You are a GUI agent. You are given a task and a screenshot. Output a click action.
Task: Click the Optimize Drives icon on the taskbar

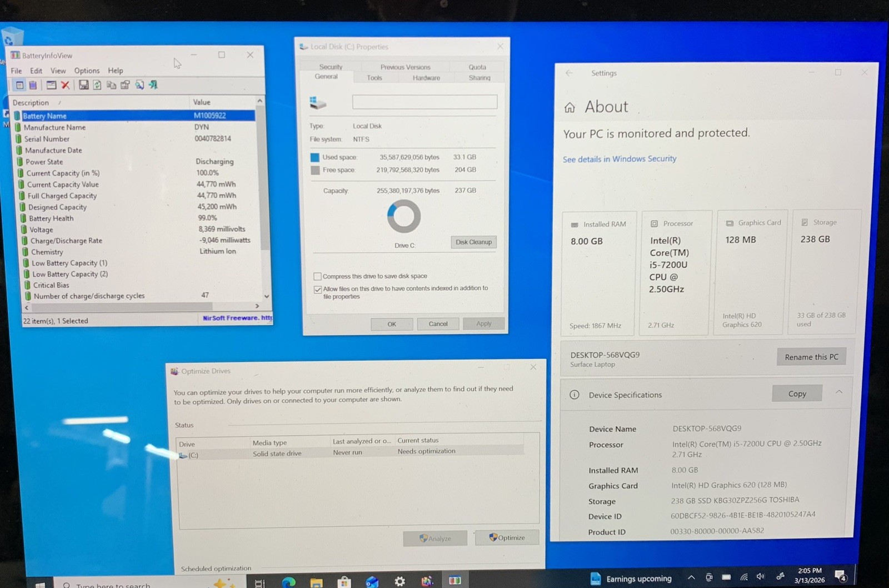pyautogui.click(x=427, y=581)
